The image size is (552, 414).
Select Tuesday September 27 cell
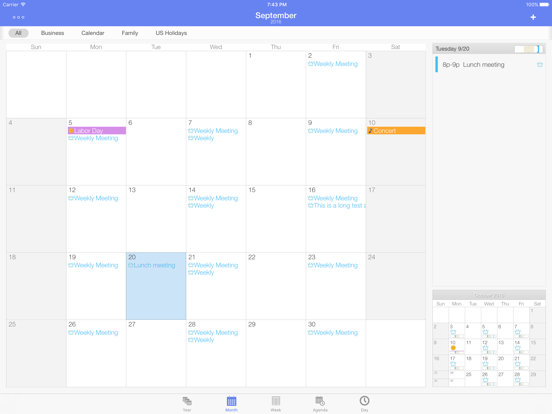click(156, 353)
